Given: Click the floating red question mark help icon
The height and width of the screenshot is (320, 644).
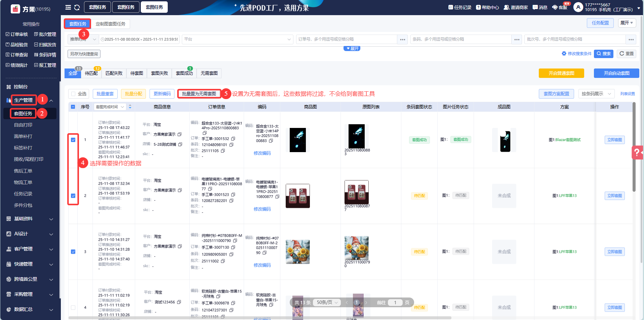Looking at the screenshot, I should pos(637,152).
